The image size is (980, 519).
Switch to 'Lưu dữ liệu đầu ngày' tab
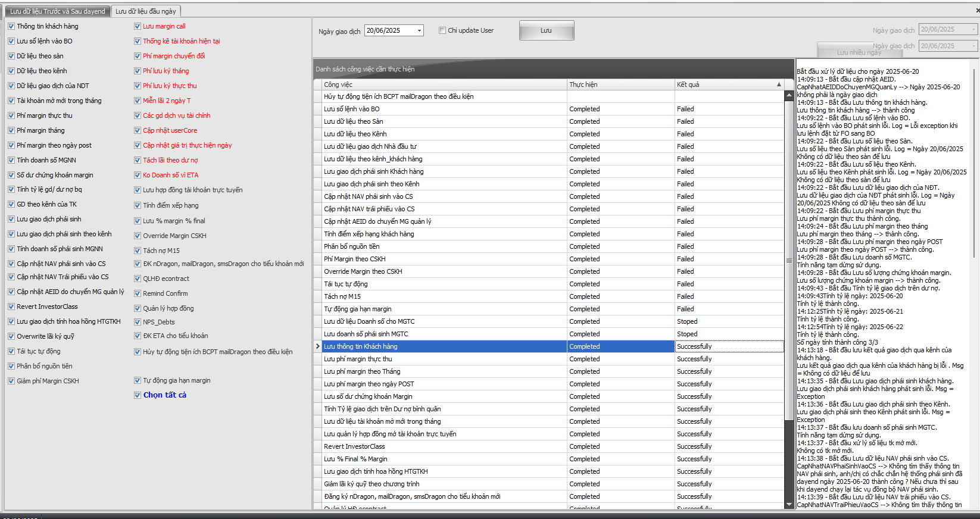tap(145, 11)
